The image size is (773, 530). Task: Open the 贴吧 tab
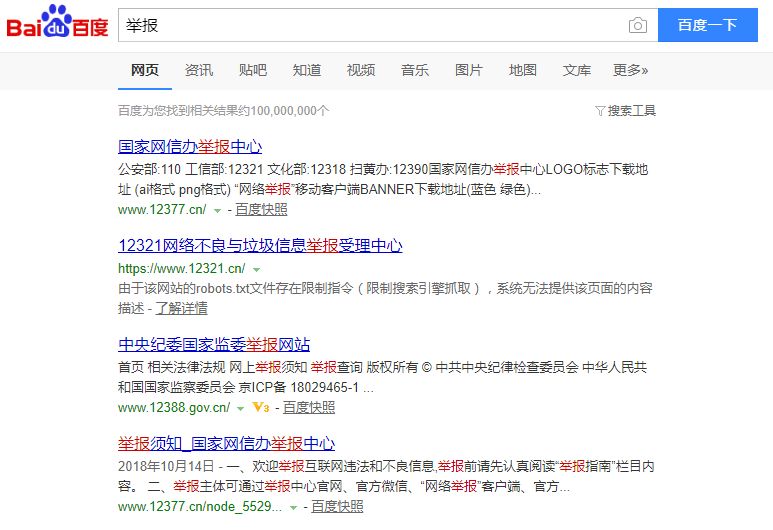click(x=253, y=71)
